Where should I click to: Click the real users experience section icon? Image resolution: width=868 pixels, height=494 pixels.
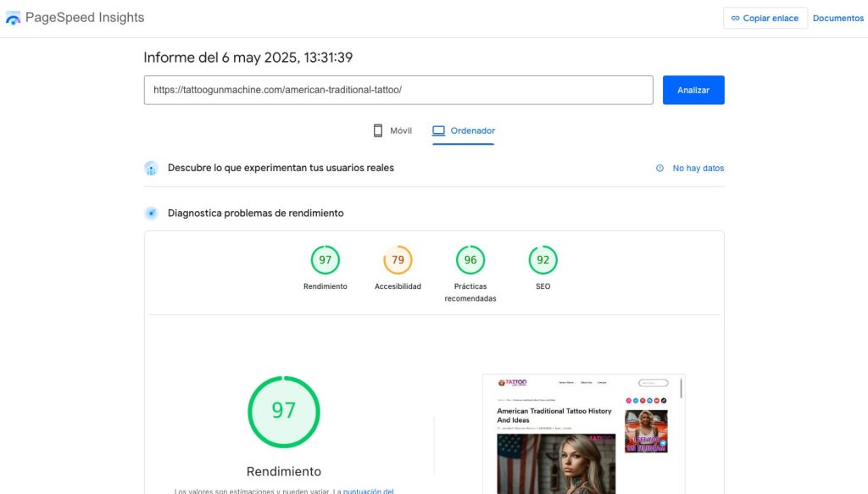tap(151, 168)
